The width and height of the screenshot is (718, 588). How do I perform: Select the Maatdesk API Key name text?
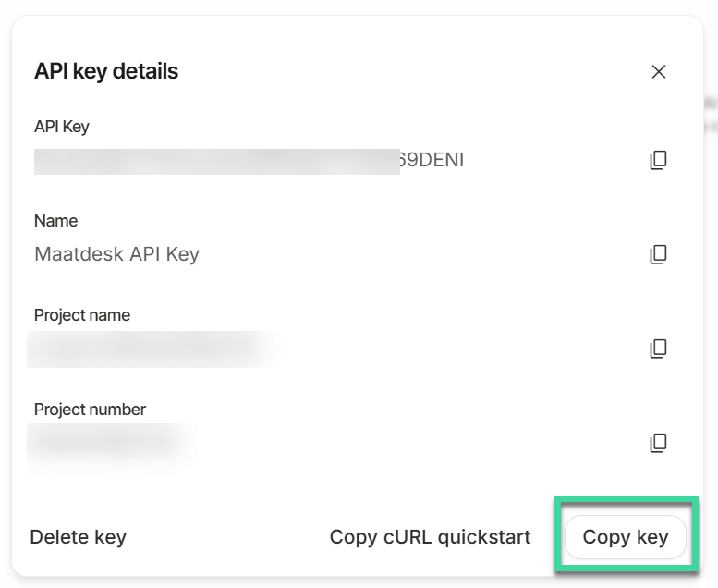[x=116, y=254]
